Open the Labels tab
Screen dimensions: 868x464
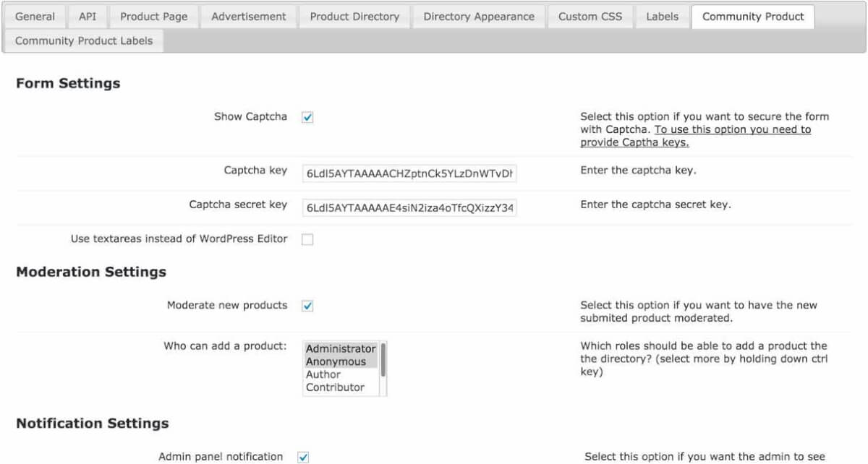pos(663,17)
